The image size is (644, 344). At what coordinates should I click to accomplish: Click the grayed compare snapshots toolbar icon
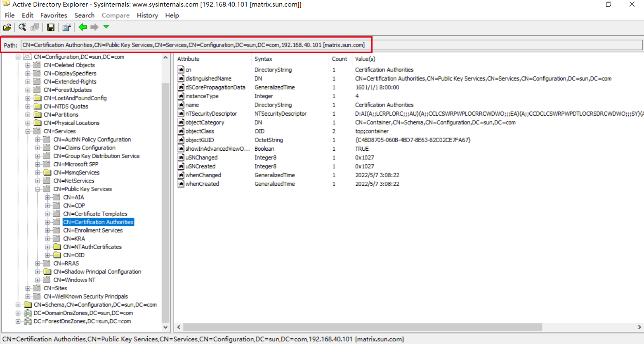35,27
